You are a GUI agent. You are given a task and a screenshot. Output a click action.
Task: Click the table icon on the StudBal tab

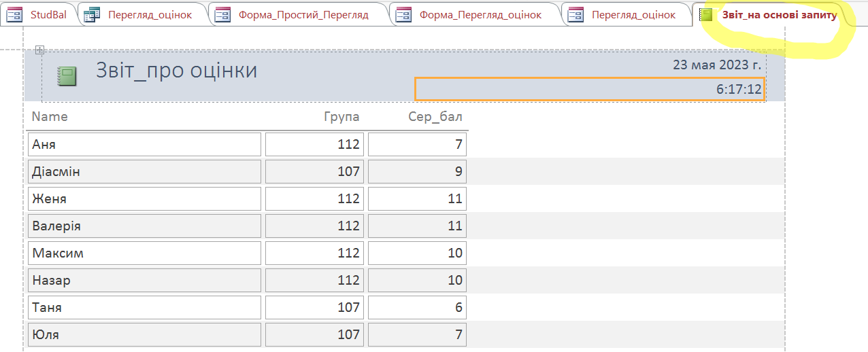[x=15, y=15]
